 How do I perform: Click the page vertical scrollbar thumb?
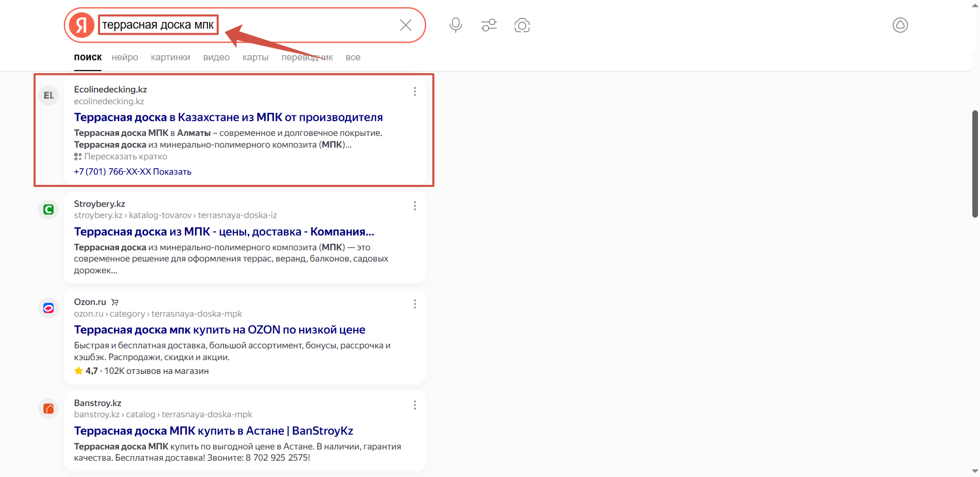[x=975, y=163]
